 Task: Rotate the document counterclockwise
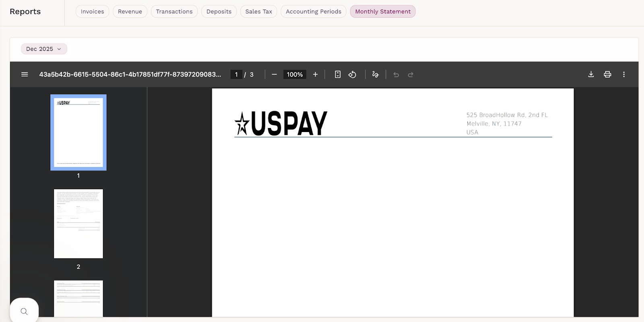point(352,74)
